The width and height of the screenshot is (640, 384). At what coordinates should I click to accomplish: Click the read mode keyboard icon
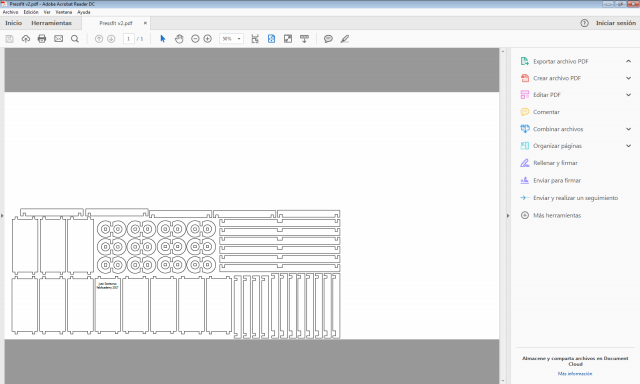click(x=304, y=39)
